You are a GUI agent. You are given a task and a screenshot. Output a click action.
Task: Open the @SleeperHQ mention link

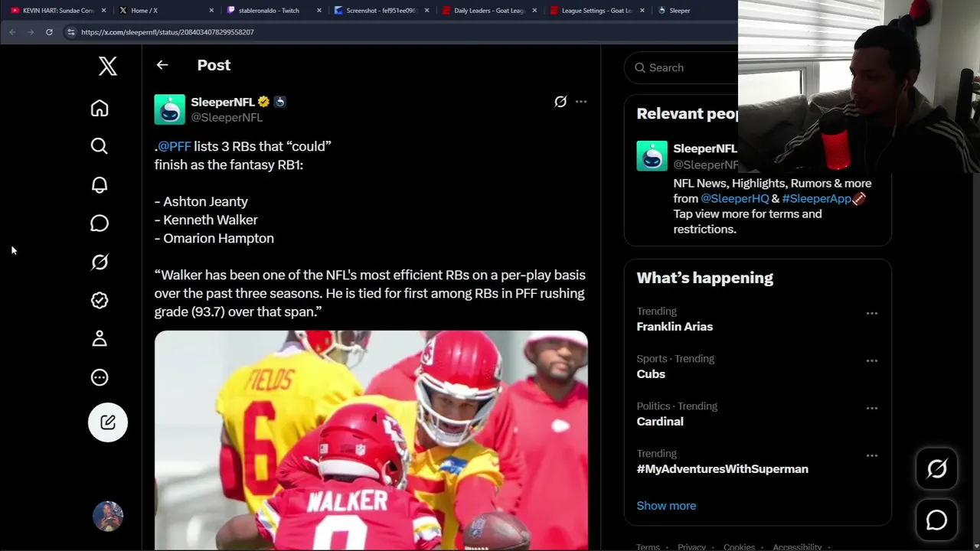click(x=735, y=198)
